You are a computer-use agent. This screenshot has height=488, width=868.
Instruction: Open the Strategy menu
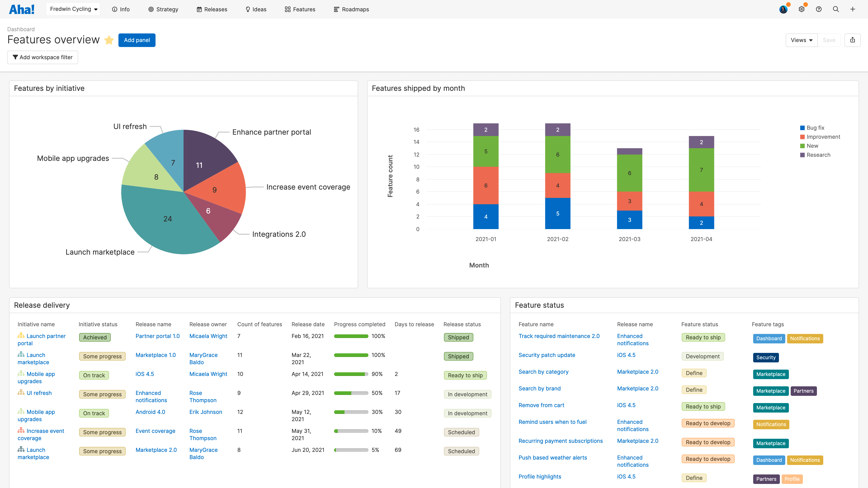(163, 9)
